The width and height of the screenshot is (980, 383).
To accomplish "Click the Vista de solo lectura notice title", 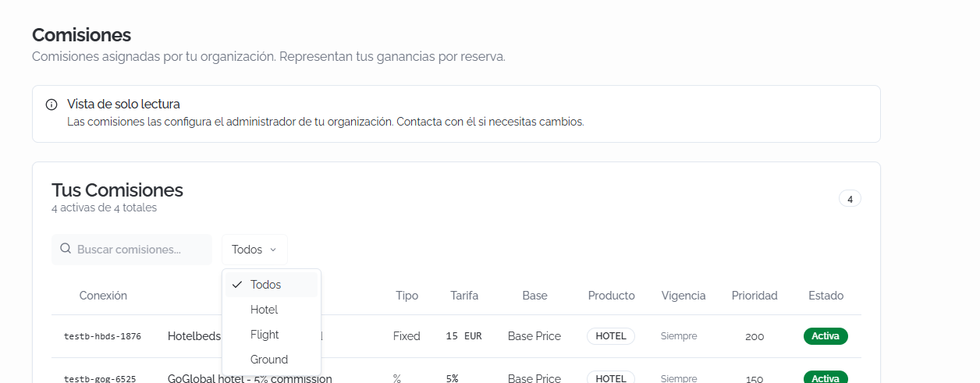I will 123,104.
